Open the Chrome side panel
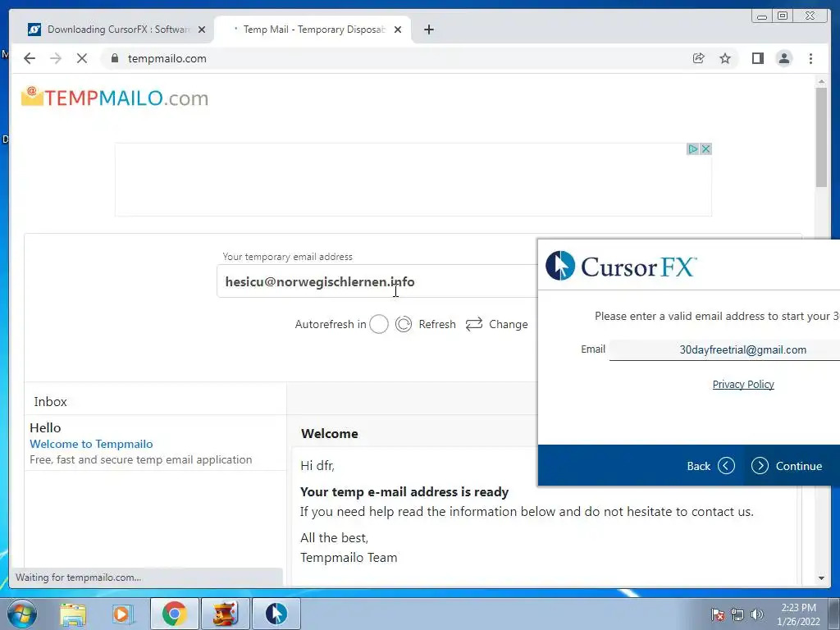This screenshot has width=840, height=630. coord(757,58)
